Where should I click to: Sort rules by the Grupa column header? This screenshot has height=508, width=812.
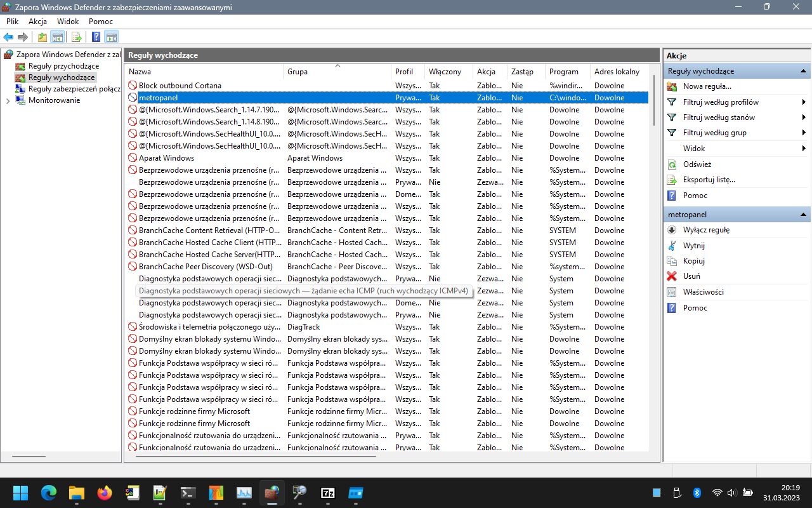click(x=337, y=72)
